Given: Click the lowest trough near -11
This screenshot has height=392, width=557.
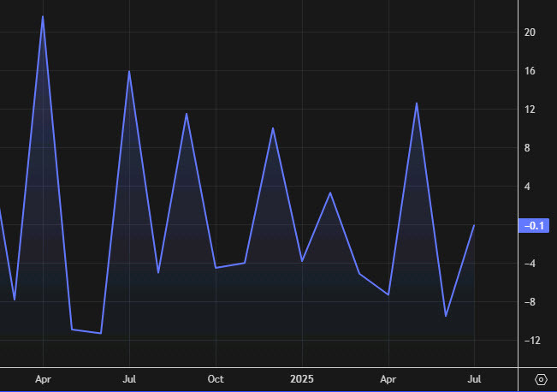Looking at the screenshot, I should (x=101, y=333).
